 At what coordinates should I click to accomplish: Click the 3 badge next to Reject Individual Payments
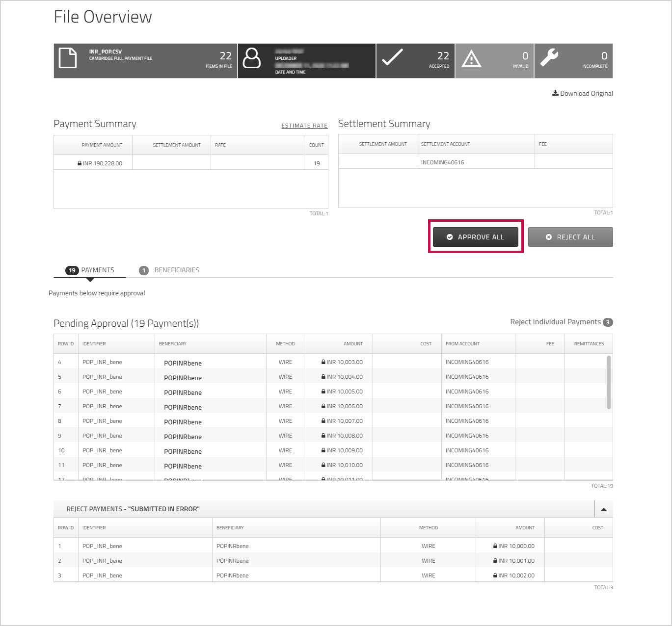click(608, 322)
